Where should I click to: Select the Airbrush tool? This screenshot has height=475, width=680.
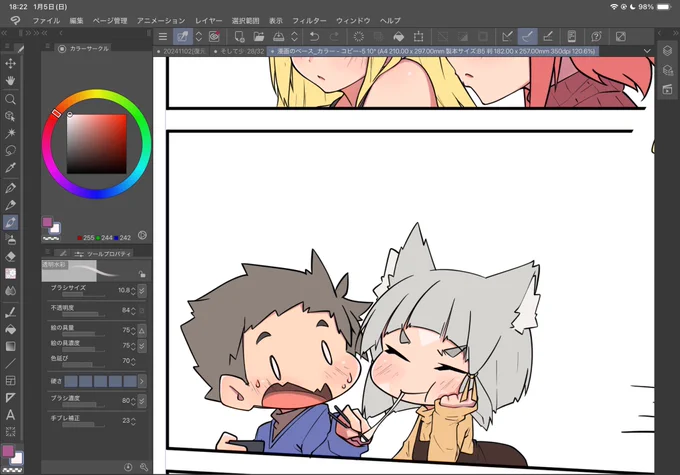coord(10,239)
